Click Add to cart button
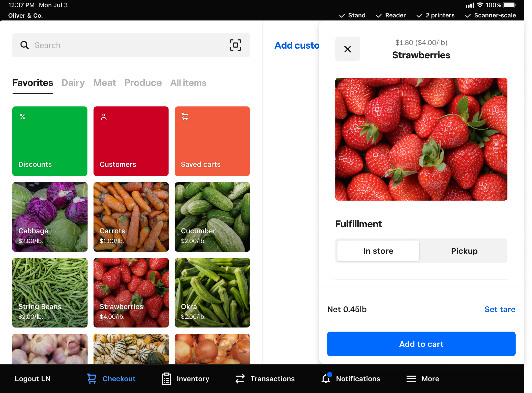Screen dimensions: 532x393 click(421, 344)
